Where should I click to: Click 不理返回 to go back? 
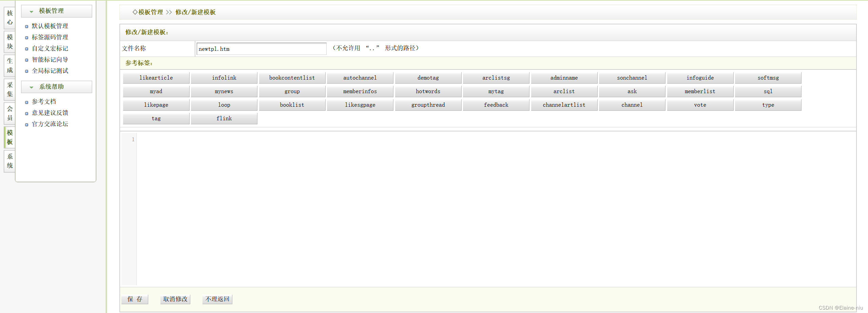pos(217,299)
